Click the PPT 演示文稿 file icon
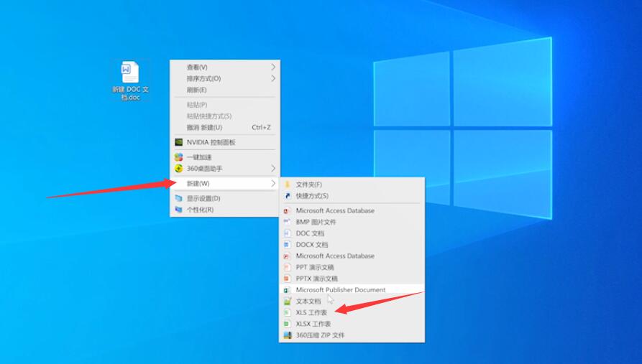 (x=288, y=267)
